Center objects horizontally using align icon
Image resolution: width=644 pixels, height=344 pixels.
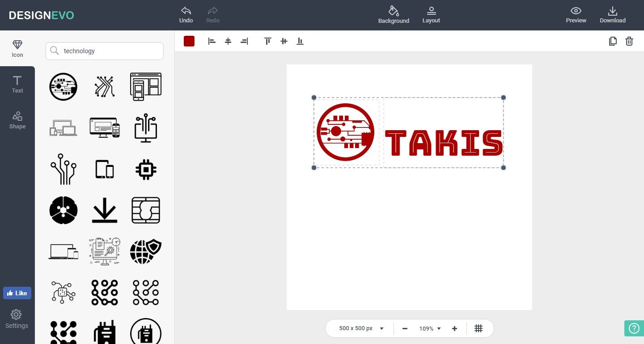pyautogui.click(x=228, y=41)
